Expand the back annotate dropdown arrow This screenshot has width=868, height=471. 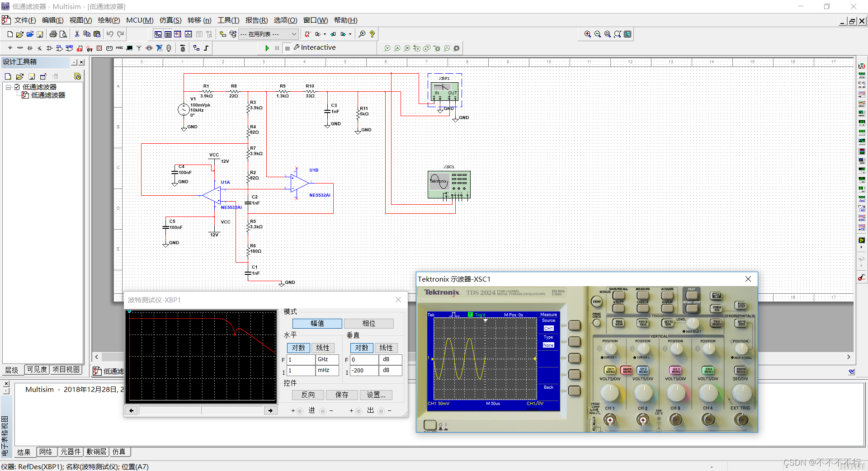tap(325, 34)
